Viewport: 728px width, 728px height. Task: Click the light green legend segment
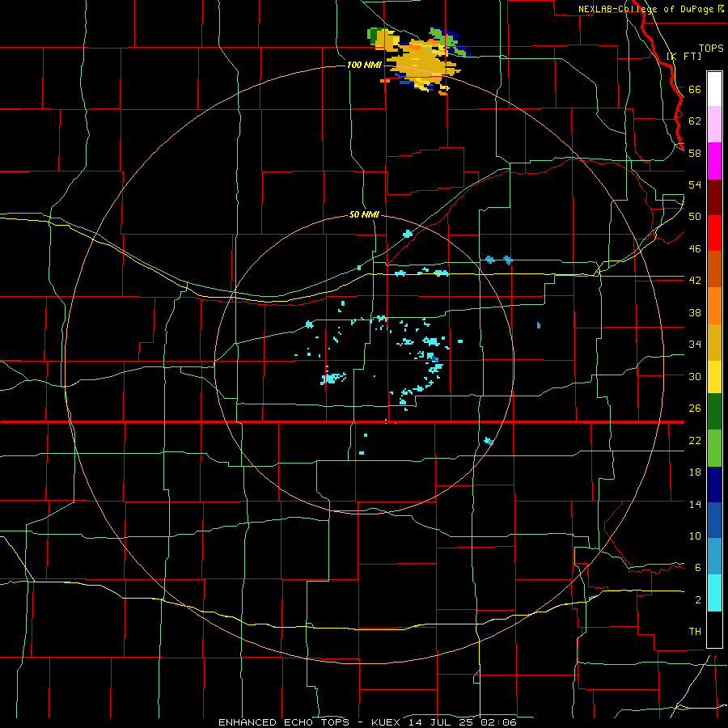714,448
